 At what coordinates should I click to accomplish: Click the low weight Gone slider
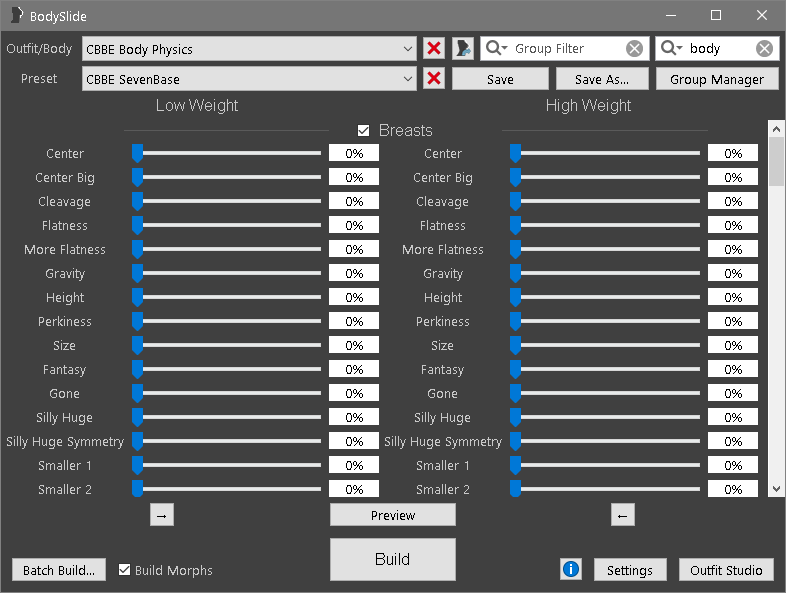coord(227,393)
